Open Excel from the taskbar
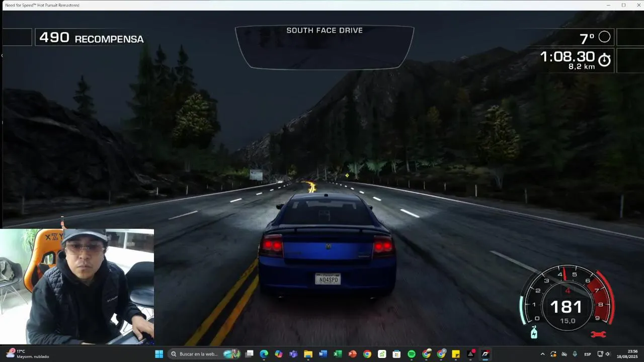The image size is (644, 362). (x=338, y=354)
